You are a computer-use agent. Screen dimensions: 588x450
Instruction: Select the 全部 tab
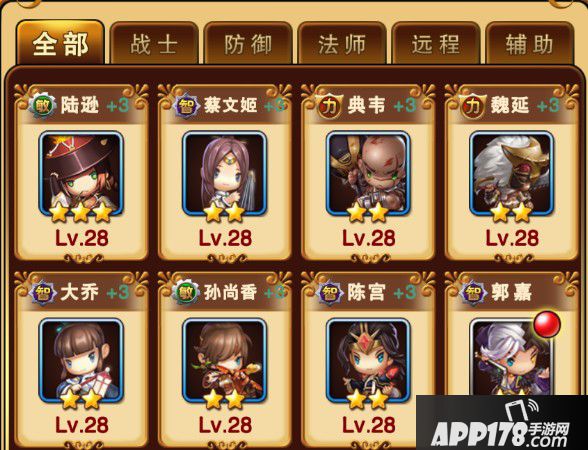(60, 43)
